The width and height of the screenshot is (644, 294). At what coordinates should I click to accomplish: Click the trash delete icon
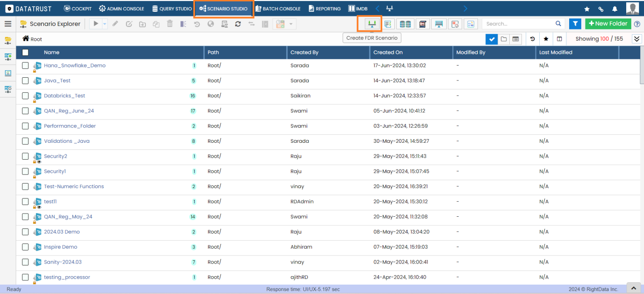pos(170,24)
